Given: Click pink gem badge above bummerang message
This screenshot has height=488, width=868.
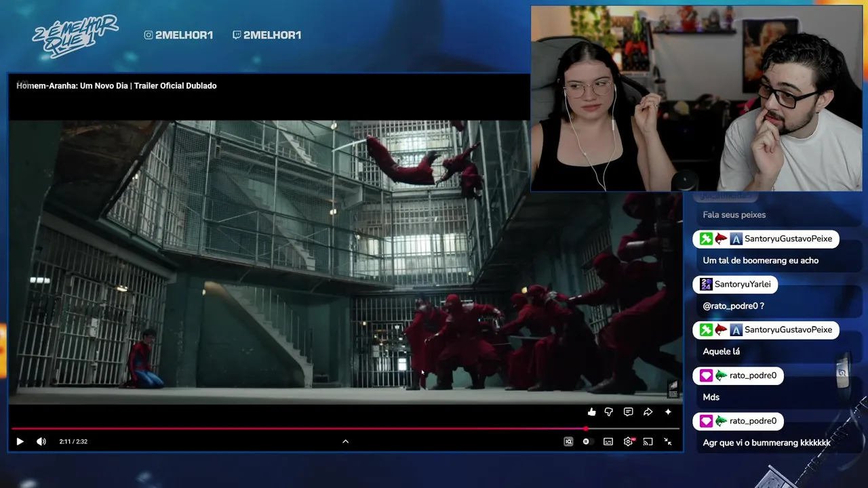Looking at the screenshot, I should [x=706, y=421].
